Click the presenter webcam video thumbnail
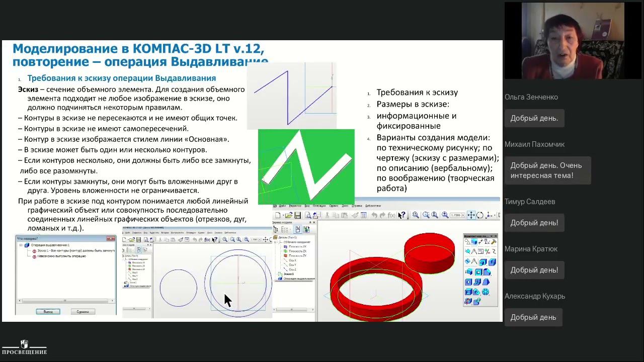644x362 pixels. [x=573, y=41]
